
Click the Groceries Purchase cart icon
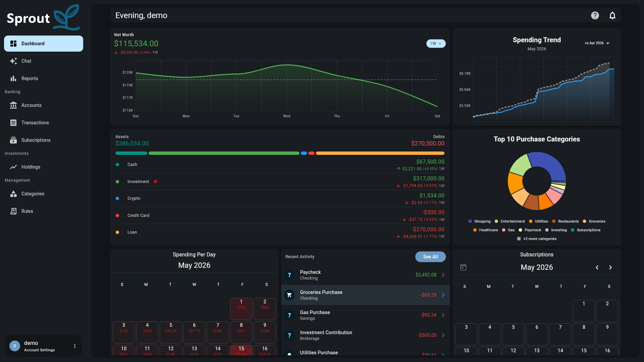pyautogui.click(x=289, y=295)
